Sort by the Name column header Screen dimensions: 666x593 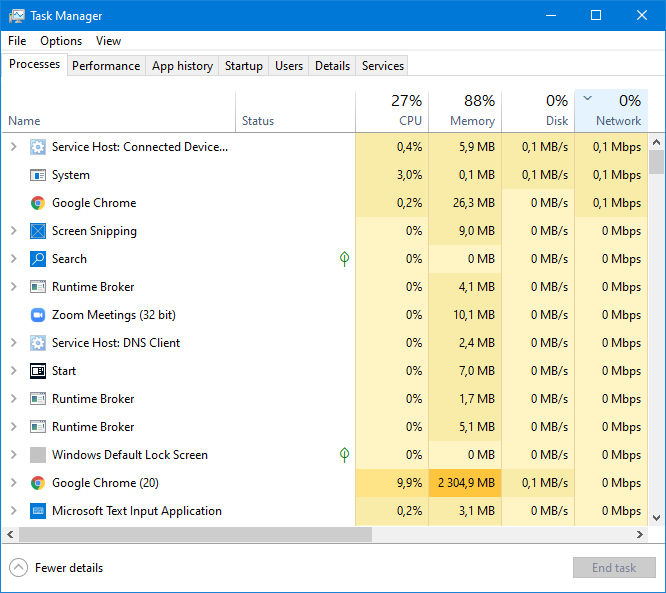[119, 111]
